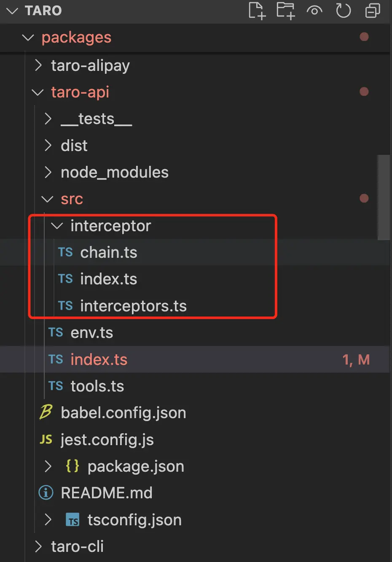The width and height of the screenshot is (392, 562).
Task: Click the modified dot next to src
Action: (x=364, y=198)
